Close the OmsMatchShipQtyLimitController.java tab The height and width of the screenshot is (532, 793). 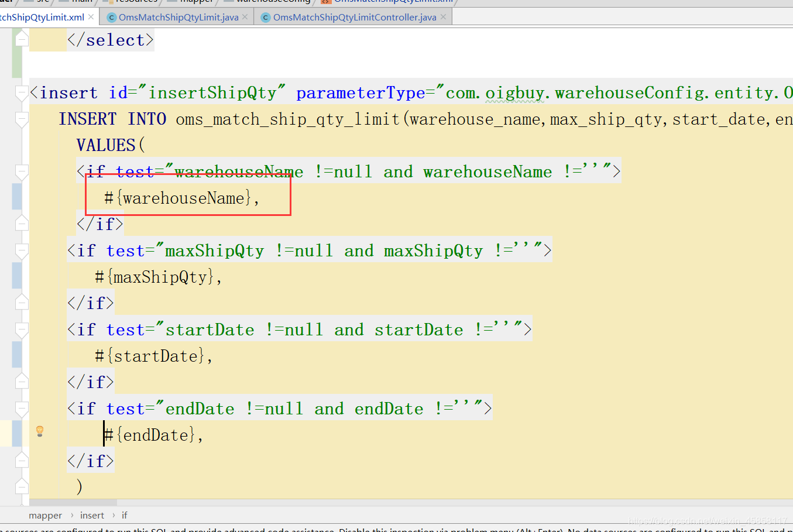[x=443, y=17]
